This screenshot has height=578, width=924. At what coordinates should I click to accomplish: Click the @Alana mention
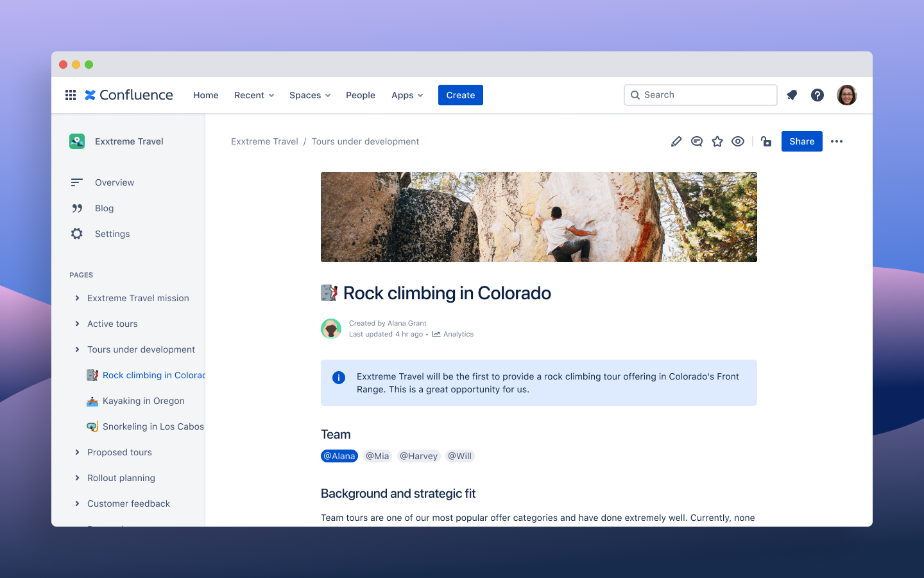pos(339,456)
